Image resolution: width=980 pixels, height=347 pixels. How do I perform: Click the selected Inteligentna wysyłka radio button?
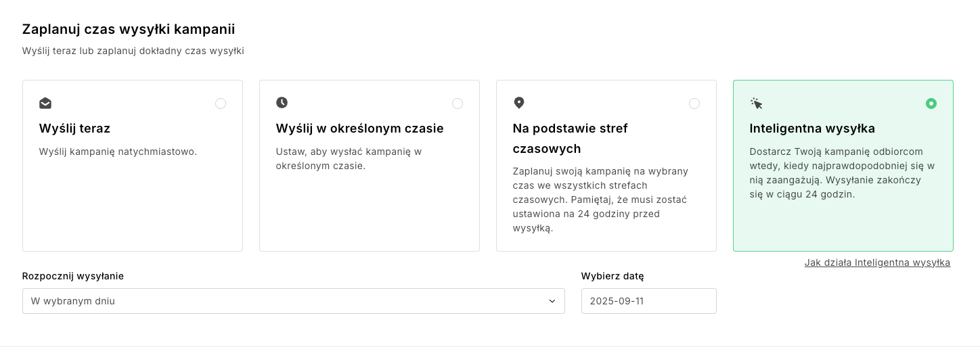click(x=931, y=103)
